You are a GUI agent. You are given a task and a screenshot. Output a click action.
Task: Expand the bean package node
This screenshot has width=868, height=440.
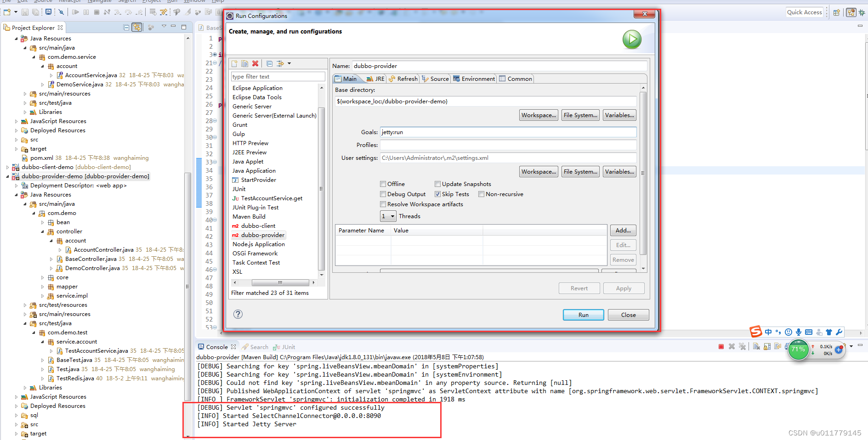pos(42,222)
